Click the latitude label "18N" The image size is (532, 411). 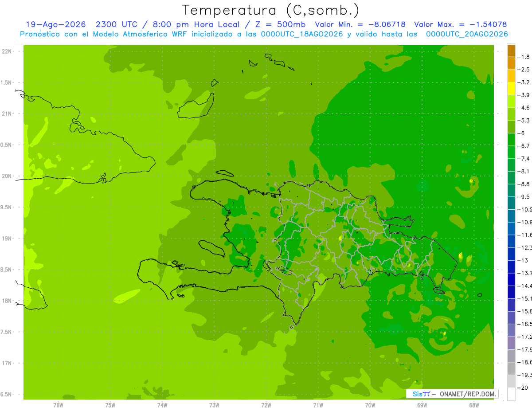(7, 301)
